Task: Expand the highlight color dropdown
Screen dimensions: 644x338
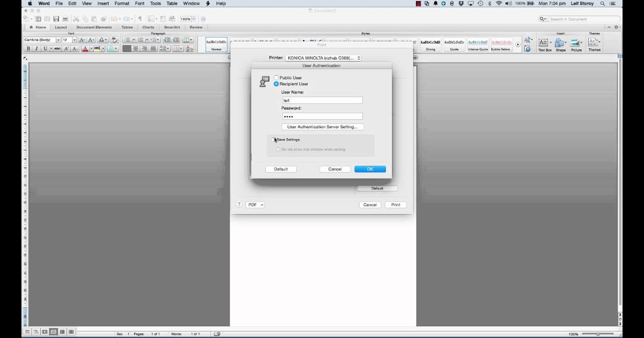Action: click(104, 48)
